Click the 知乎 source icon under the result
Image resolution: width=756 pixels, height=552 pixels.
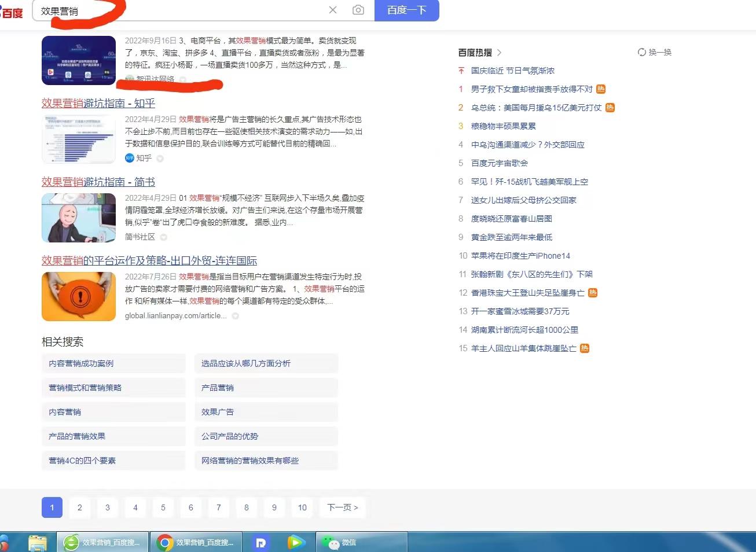pos(130,158)
